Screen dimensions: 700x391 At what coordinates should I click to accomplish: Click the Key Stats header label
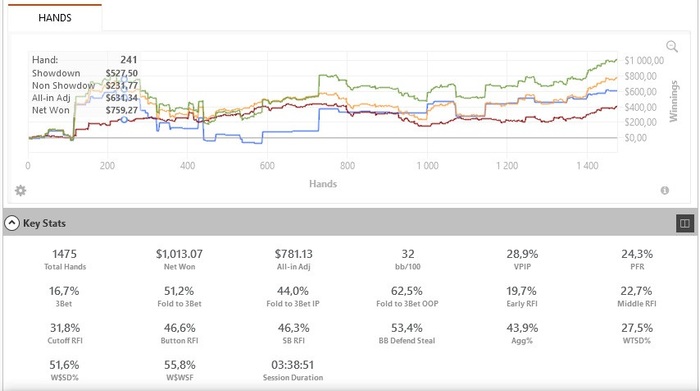44,223
